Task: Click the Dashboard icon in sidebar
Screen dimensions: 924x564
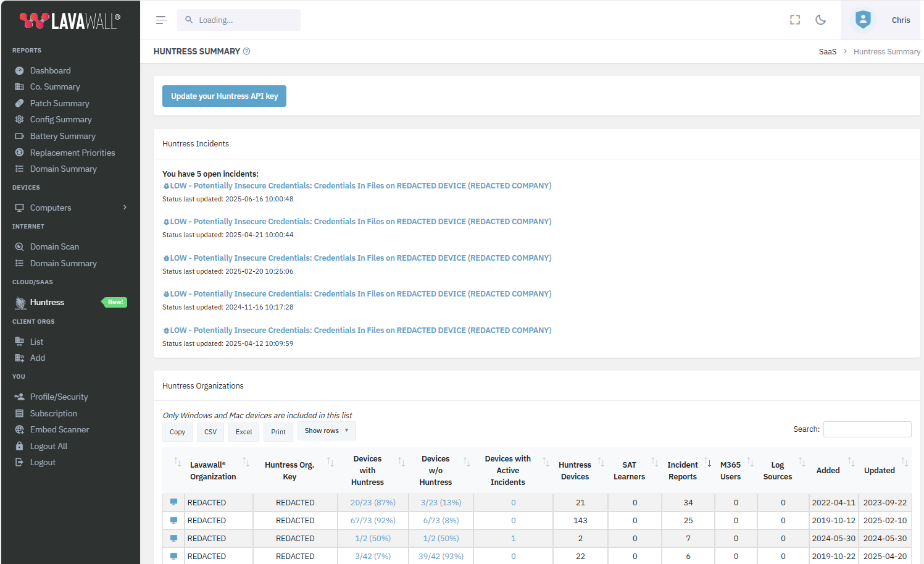Action: tap(20, 71)
